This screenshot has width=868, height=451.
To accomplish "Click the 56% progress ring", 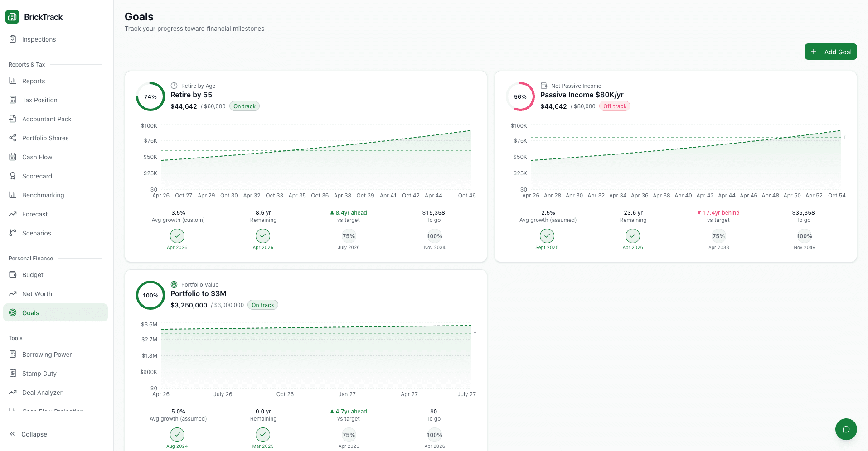I will pos(520,96).
